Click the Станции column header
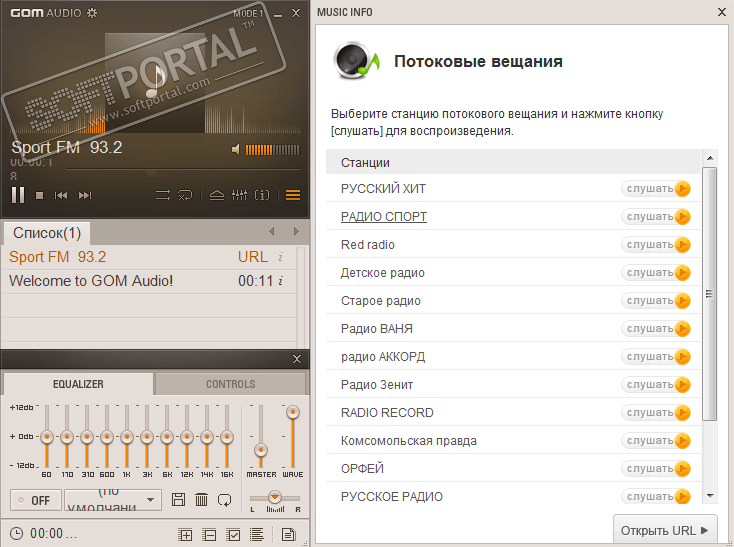Screen dimensions: 734x547 [514, 162]
